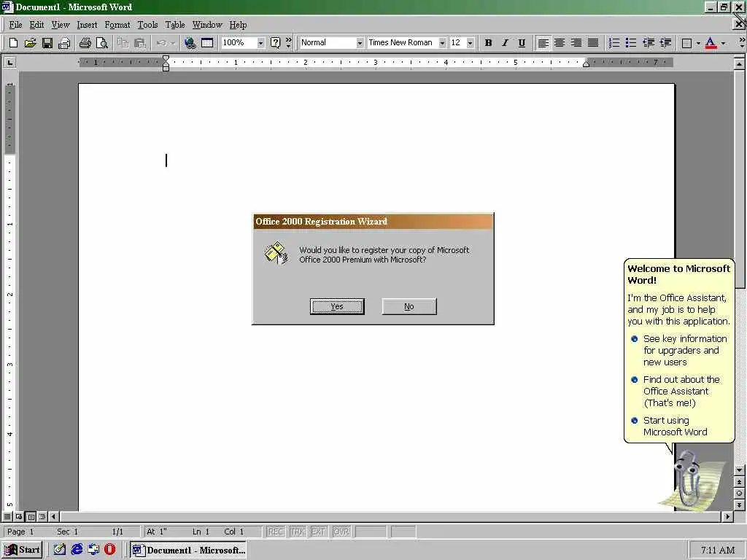Open the Tools menu
Image resolution: width=747 pixels, height=560 pixels.
[147, 25]
